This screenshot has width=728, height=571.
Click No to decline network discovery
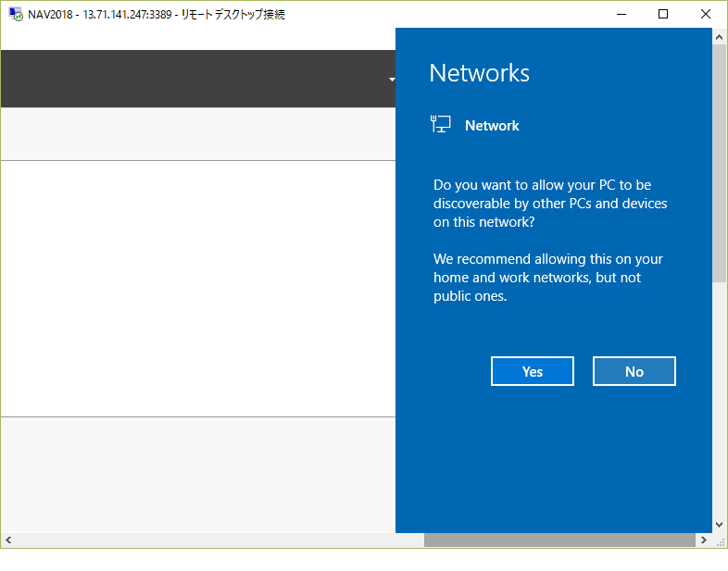point(634,371)
